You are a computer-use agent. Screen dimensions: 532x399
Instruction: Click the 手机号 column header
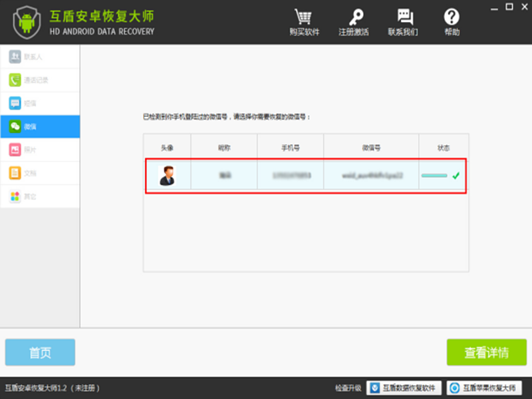pos(291,148)
